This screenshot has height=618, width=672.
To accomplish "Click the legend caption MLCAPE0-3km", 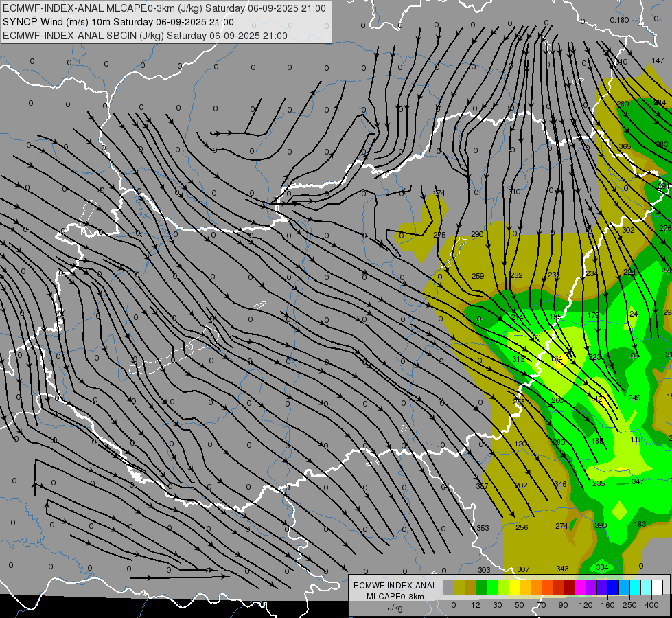I will (x=395, y=597).
